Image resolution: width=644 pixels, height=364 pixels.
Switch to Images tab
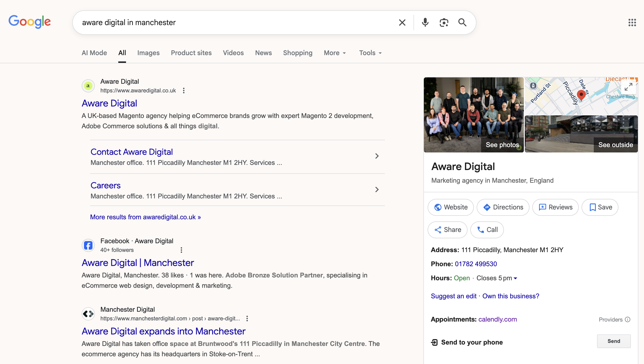148,53
